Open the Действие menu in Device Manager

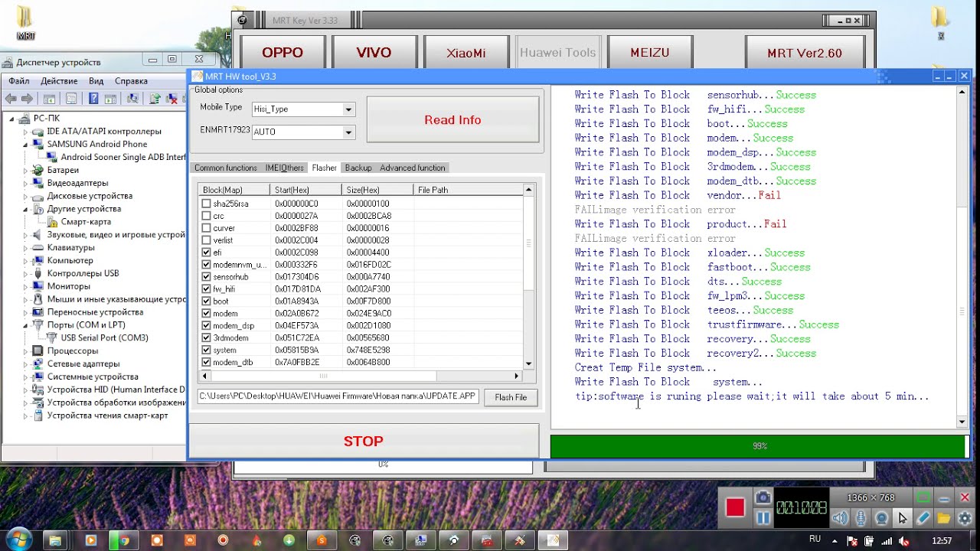pyautogui.click(x=59, y=81)
